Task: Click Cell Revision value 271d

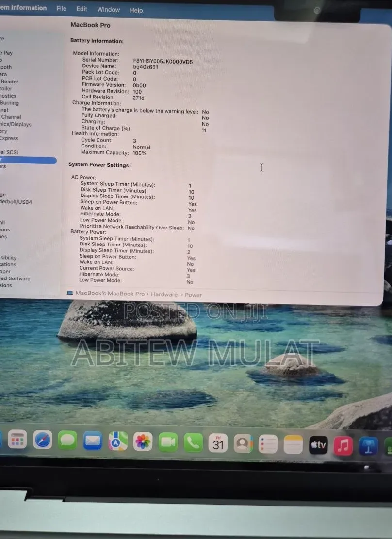Action: point(139,98)
